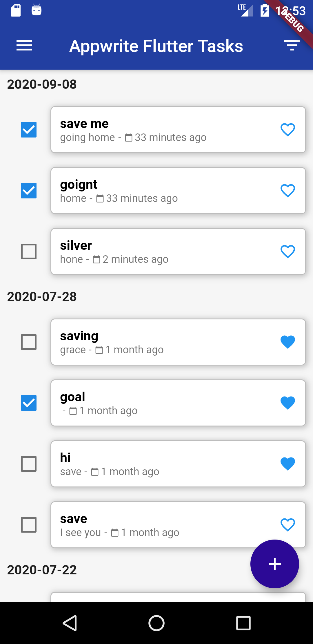Uncheck the 'goignt' task checkbox
The image size is (313, 644).
click(29, 191)
